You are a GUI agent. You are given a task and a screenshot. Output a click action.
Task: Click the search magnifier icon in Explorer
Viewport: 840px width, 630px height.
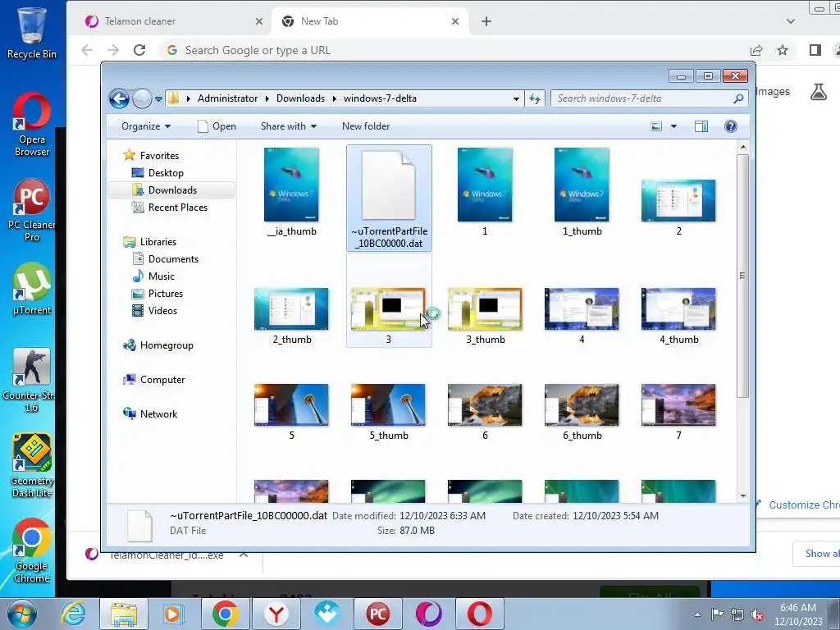click(x=738, y=98)
